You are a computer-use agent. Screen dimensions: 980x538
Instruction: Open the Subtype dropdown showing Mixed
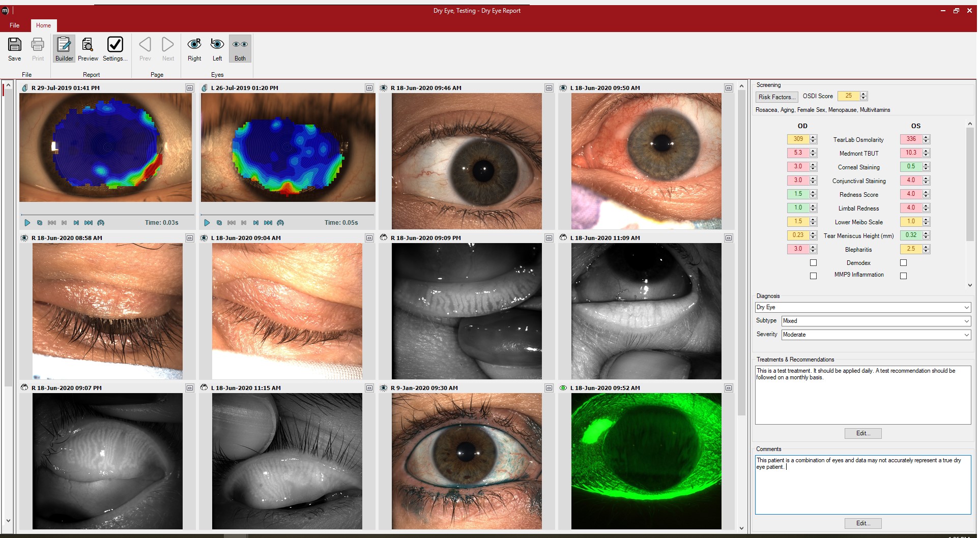coord(966,321)
